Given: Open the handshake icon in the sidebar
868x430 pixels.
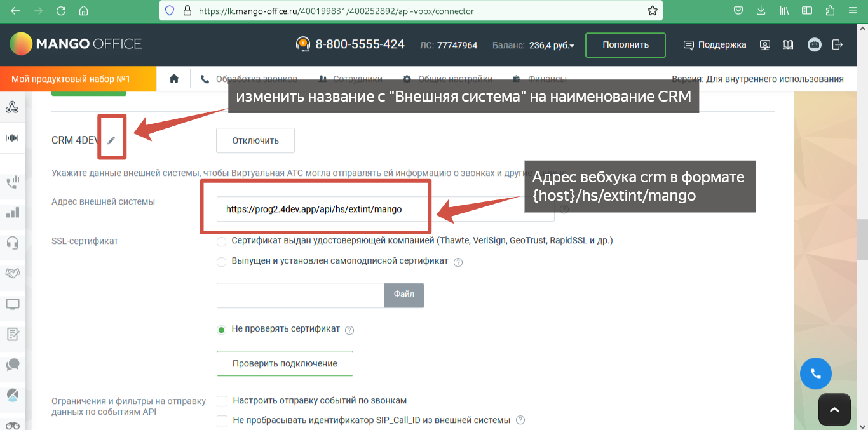Looking at the screenshot, I should tap(12, 273).
